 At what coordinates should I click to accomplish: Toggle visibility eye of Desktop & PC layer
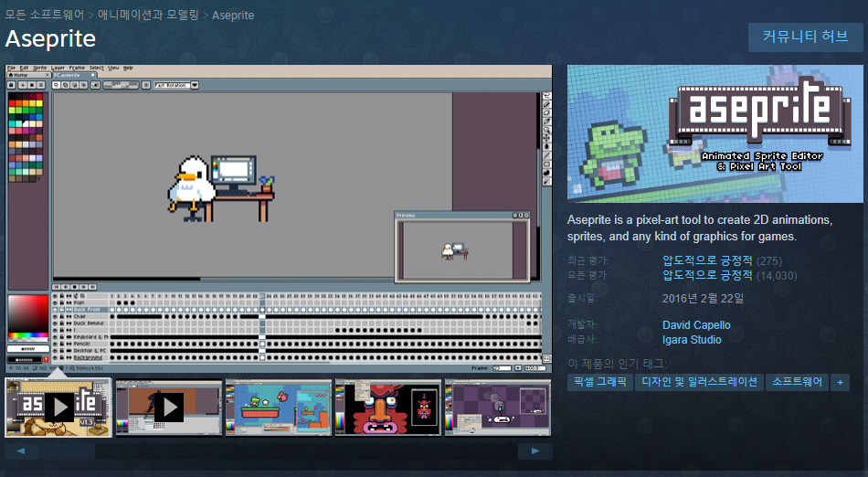(x=55, y=350)
